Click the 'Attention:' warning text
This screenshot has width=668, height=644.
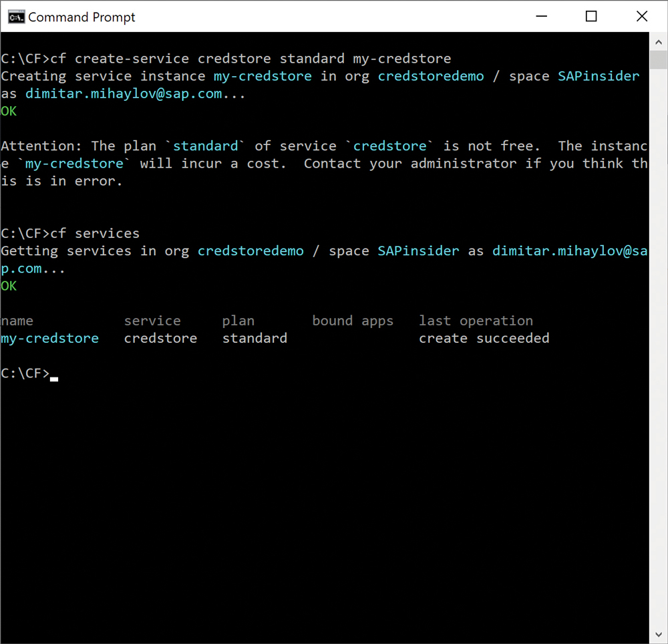tap(42, 146)
